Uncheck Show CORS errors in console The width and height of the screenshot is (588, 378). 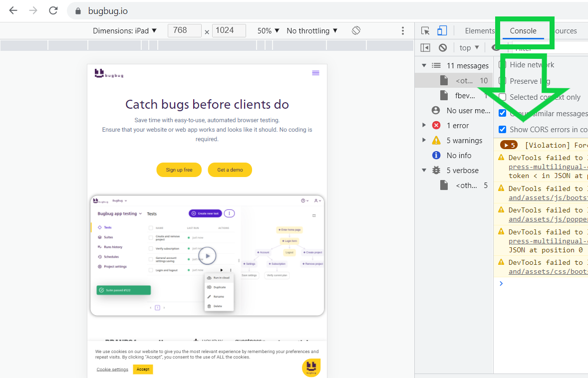503,129
